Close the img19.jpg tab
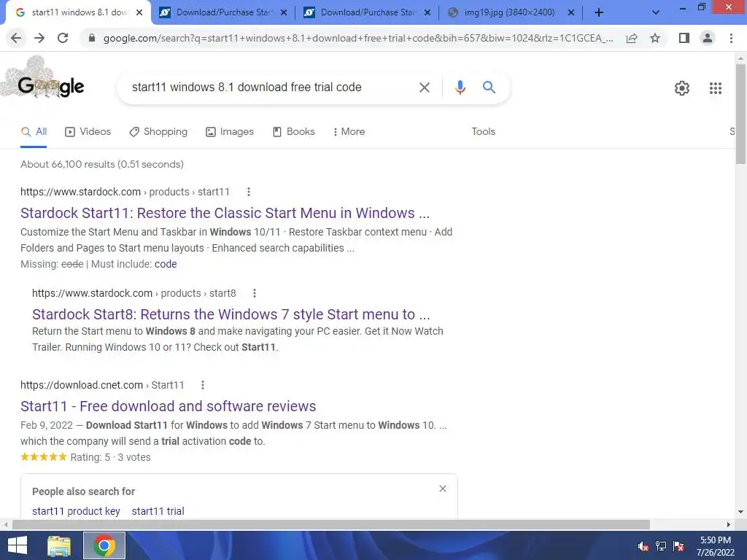The height and width of the screenshot is (560, 747). (571, 13)
